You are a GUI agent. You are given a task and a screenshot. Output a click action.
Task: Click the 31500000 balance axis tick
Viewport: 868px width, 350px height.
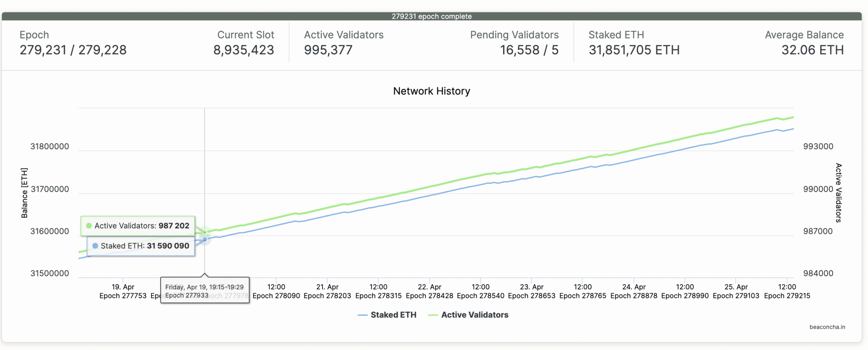click(x=50, y=273)
